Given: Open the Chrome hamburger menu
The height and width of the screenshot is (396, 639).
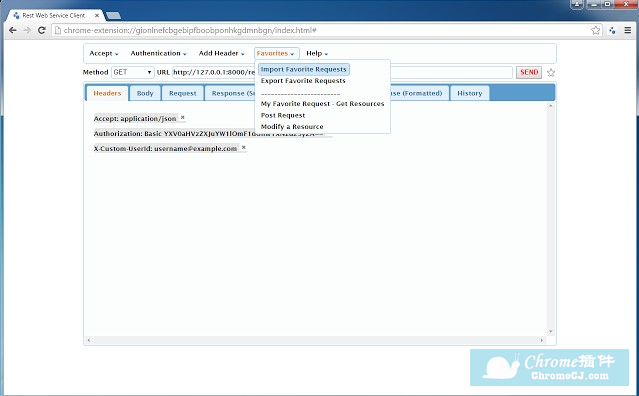Looking at the screenshot, I should tap(628, 30).
